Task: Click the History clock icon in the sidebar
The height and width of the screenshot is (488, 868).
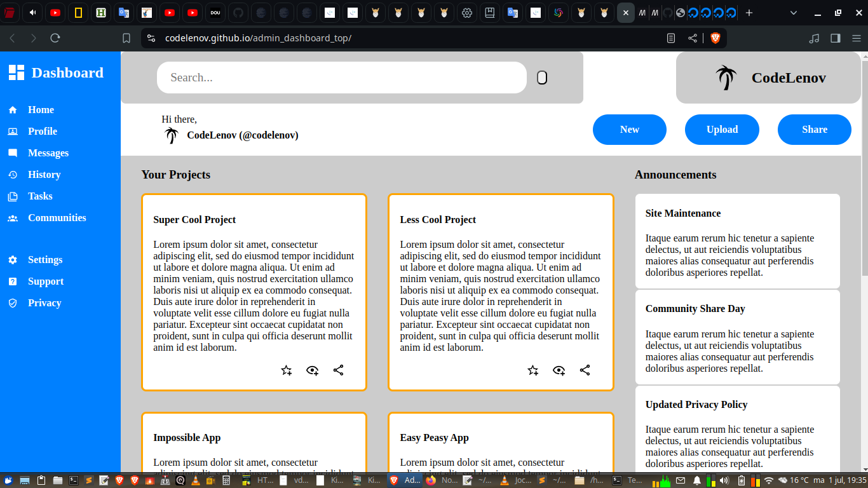Action: pos(12,174)
